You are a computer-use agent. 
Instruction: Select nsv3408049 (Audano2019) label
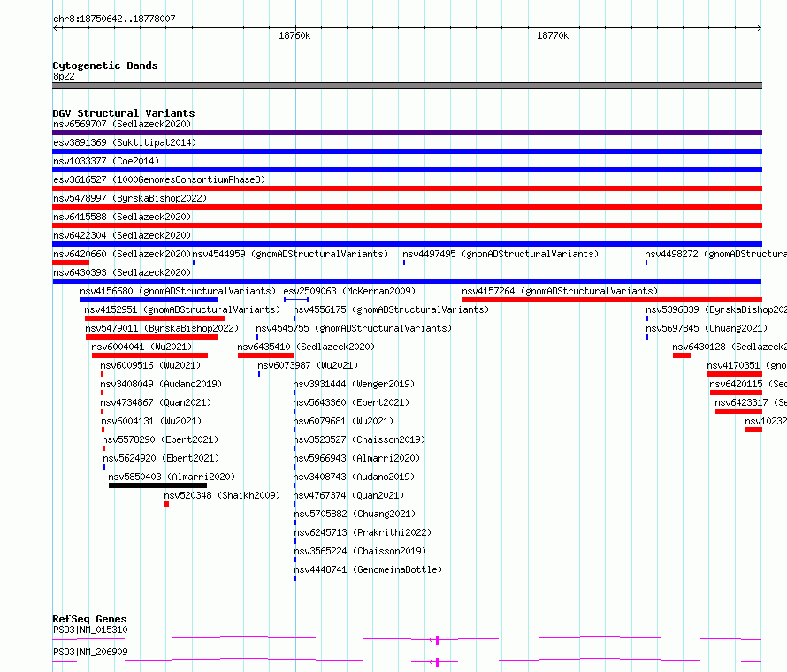pos(161,384)
